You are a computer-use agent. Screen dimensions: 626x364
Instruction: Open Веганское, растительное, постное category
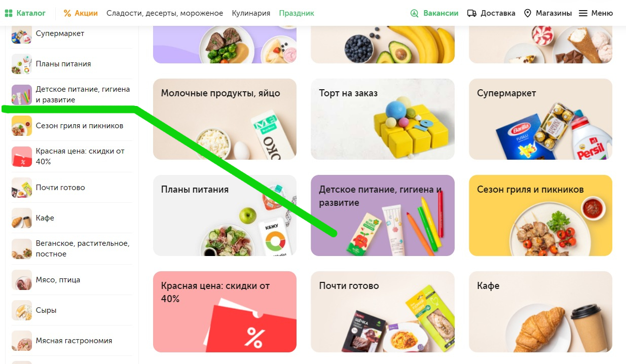coord(71,249)
